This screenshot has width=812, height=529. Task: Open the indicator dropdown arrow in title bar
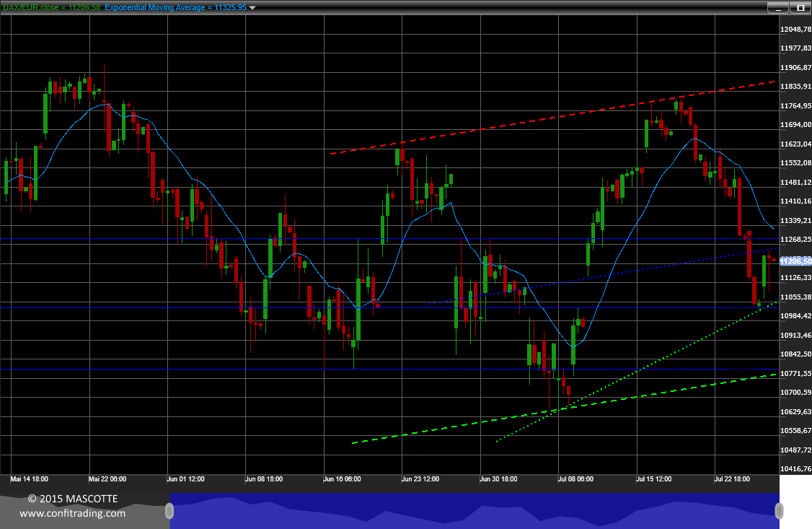pos(252,8)
